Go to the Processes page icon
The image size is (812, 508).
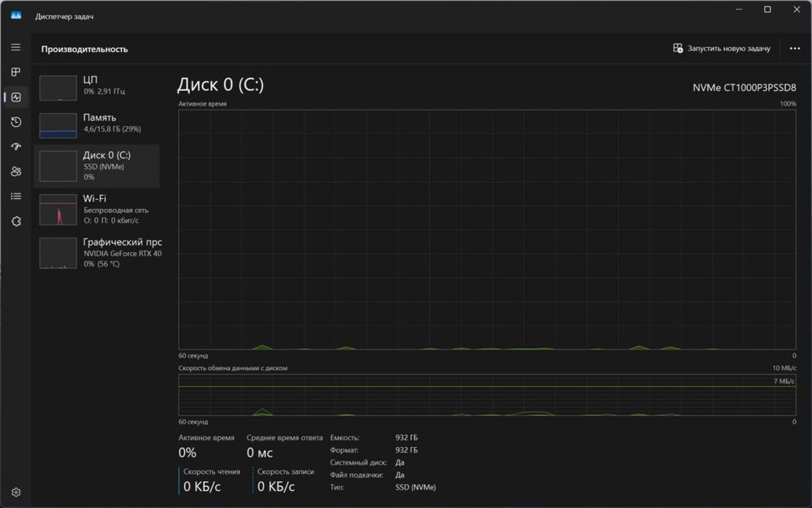click(15, 72)
